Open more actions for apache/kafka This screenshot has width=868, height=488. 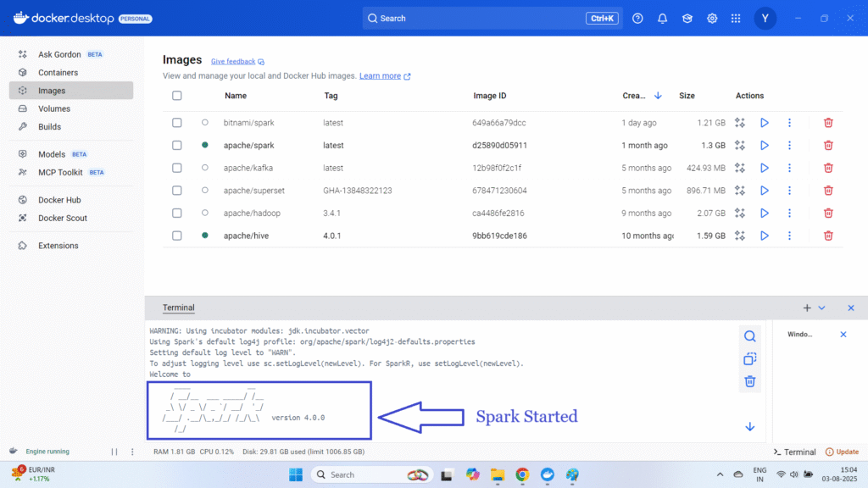click(x=789, y=168)
